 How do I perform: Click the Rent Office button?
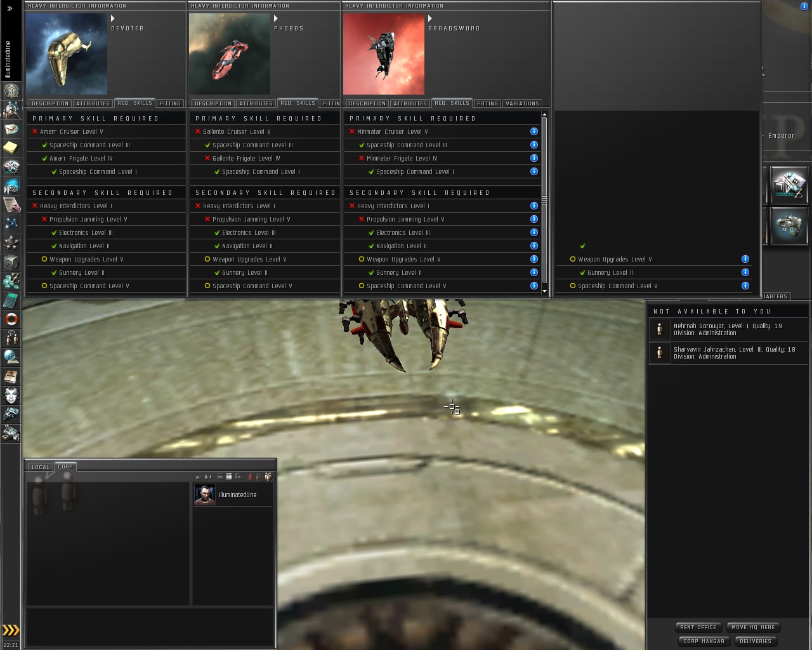pyautogui.click(x=698, y=627)
